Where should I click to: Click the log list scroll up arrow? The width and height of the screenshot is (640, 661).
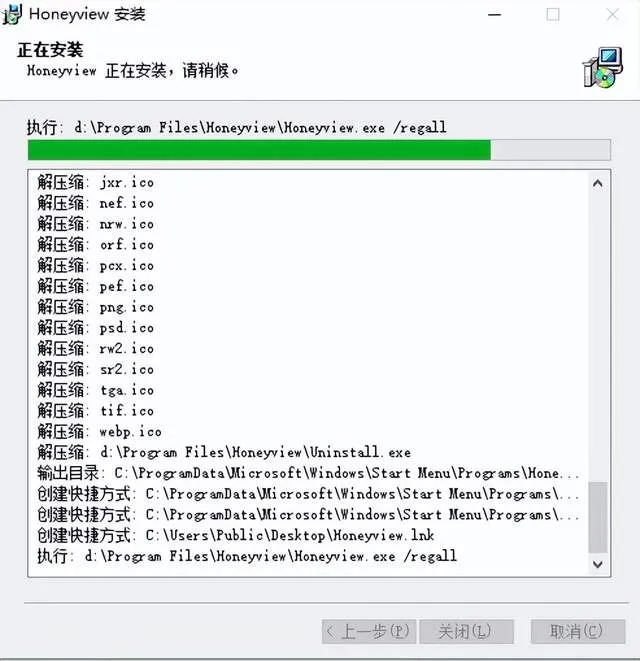(x=597, y=183)
